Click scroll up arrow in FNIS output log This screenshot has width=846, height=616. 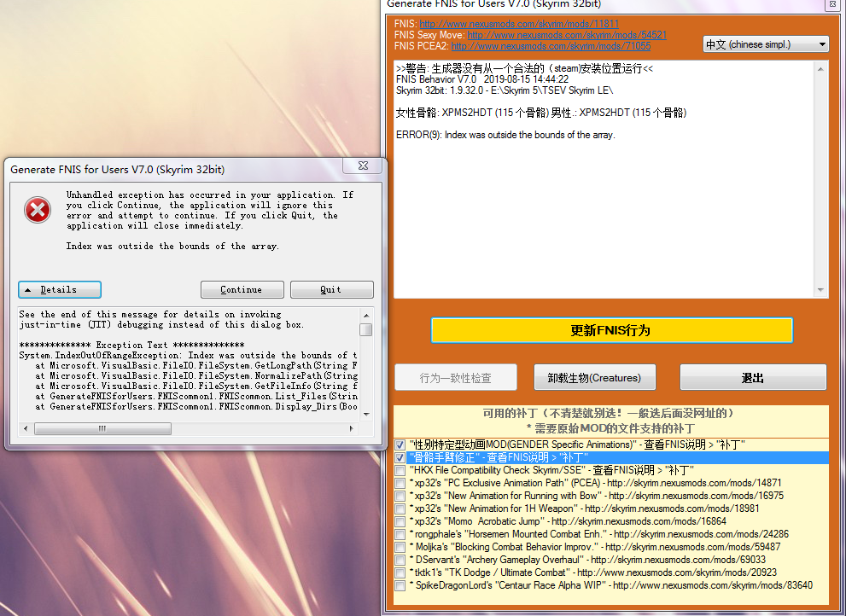tap(820, 69)
